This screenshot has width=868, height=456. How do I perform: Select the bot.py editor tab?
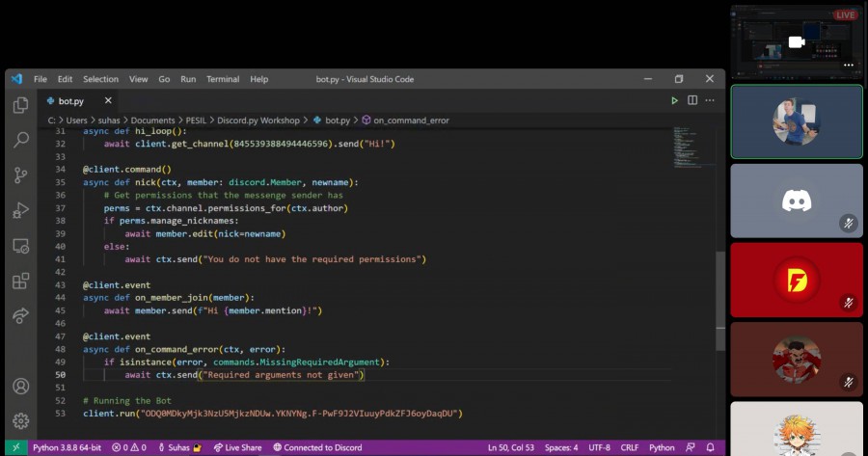pos(70,100)
